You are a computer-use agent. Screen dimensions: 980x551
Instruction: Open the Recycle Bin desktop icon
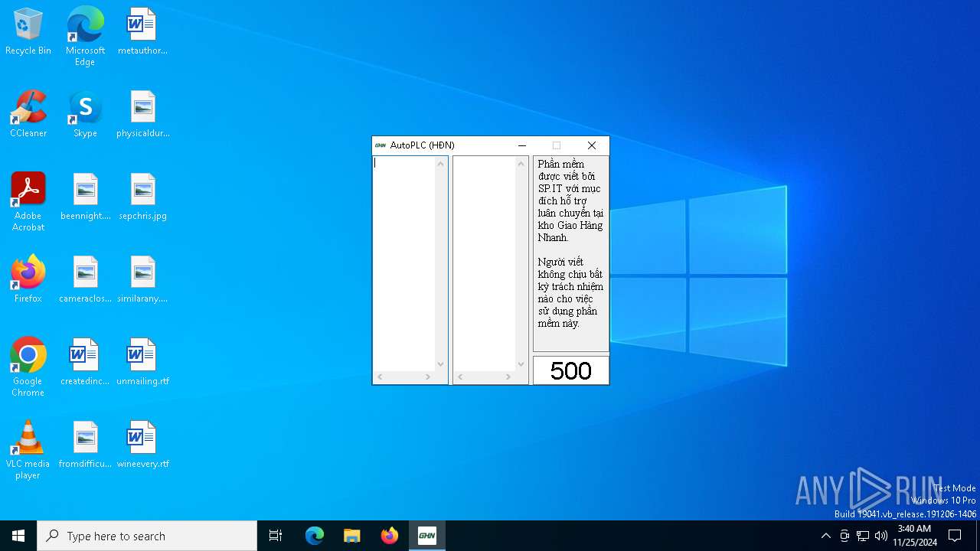[x=28, y=31]
